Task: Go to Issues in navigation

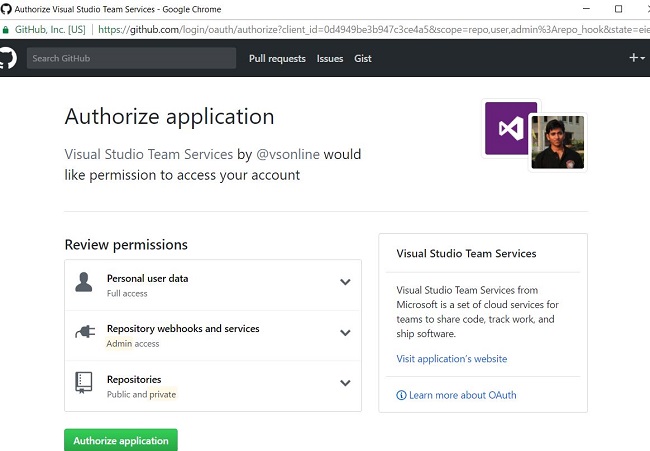Action: coord(330,58)
